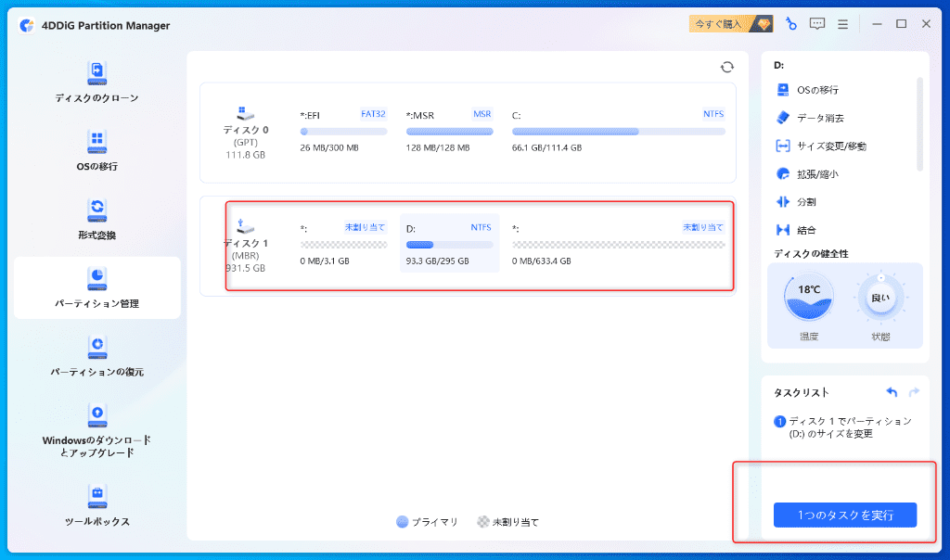Click the NTFS label on the C: partition
The height and width of the screenshot is (560, 950).
[713, 114]
